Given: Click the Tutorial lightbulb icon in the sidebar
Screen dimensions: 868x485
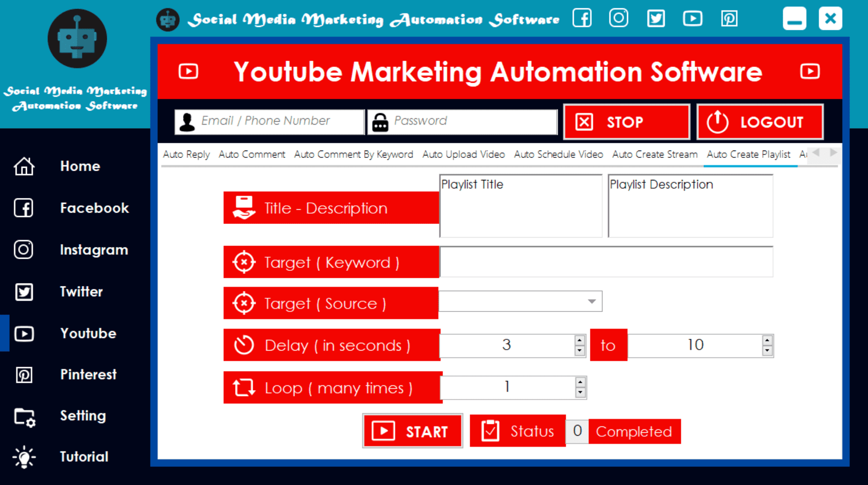Looking at the screenshot, I should pyautogui.click(x=24, y=458).
